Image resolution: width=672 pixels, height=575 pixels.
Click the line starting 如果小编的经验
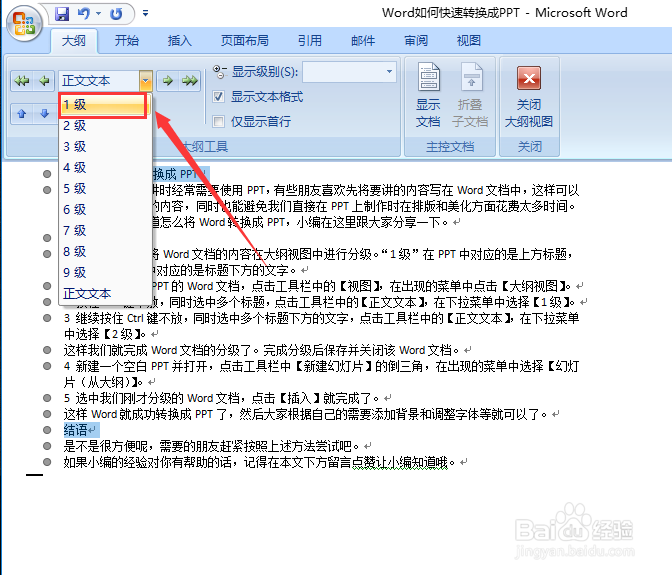click(259, 462)
